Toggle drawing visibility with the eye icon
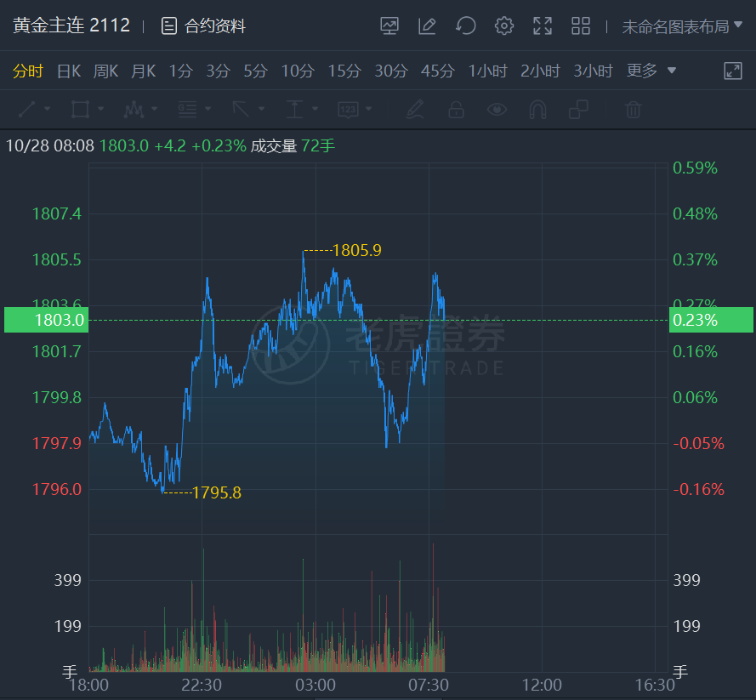Screen dimensions: 756x700 pos(497,109)
